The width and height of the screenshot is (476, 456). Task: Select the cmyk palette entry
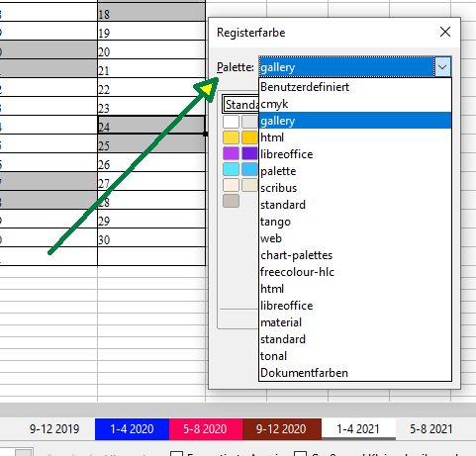pyautogui.click(x=355, y=104)
